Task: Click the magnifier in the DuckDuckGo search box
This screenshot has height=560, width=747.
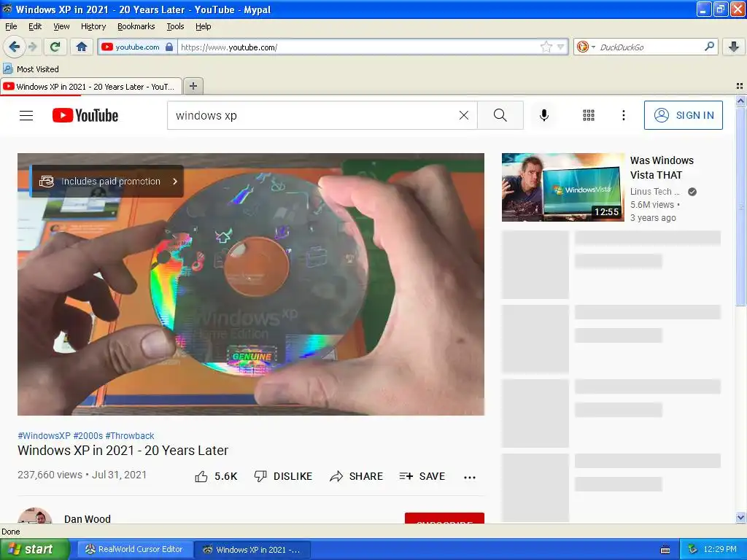Action: tap(709, 46)
